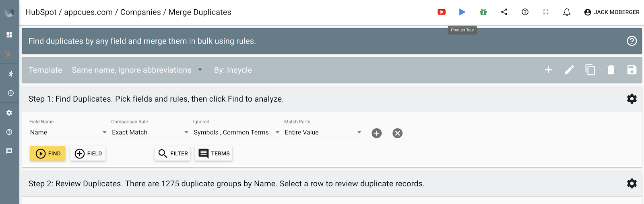This screenshot has height=204, width=644.
Task: Add rule row with plus circle
Action: click(x=377, y=133)
